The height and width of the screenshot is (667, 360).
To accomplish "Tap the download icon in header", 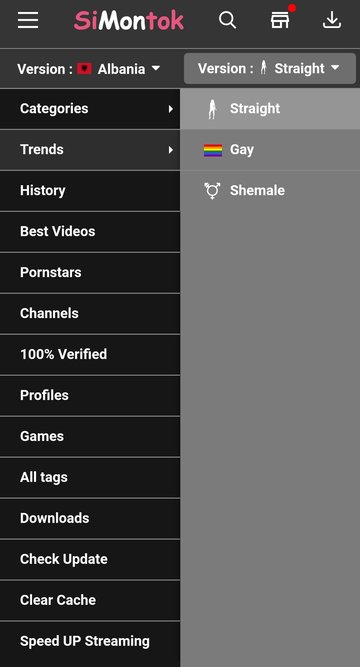I will 331,20.
